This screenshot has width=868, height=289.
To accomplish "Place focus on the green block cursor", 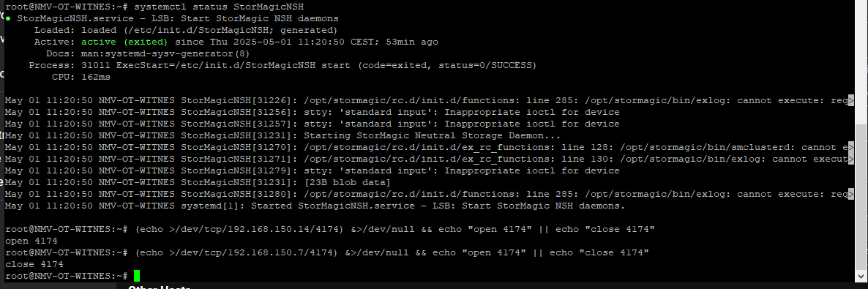I will coord(137,276).
